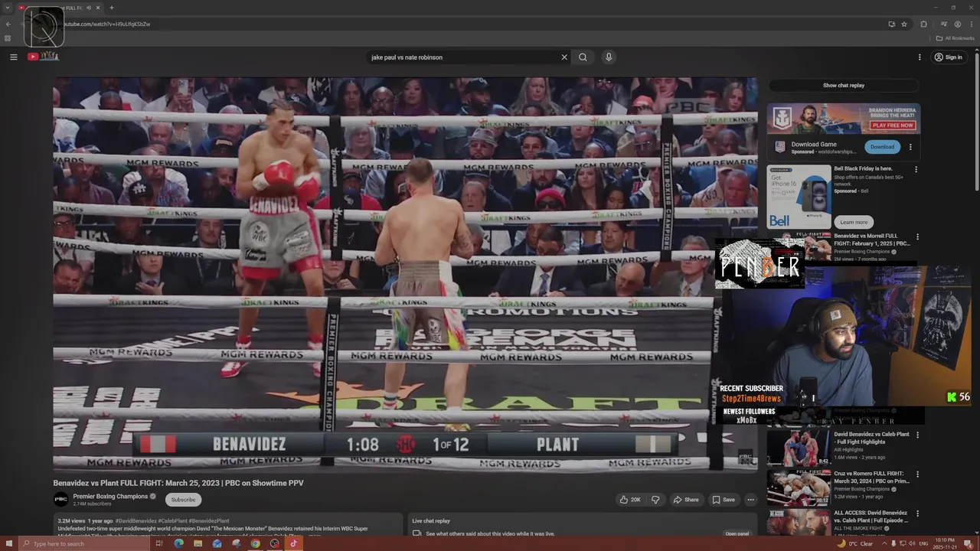This screenshot has width=980, height=551.
Task: Open more actions beside Save
Action: [750, 500]
